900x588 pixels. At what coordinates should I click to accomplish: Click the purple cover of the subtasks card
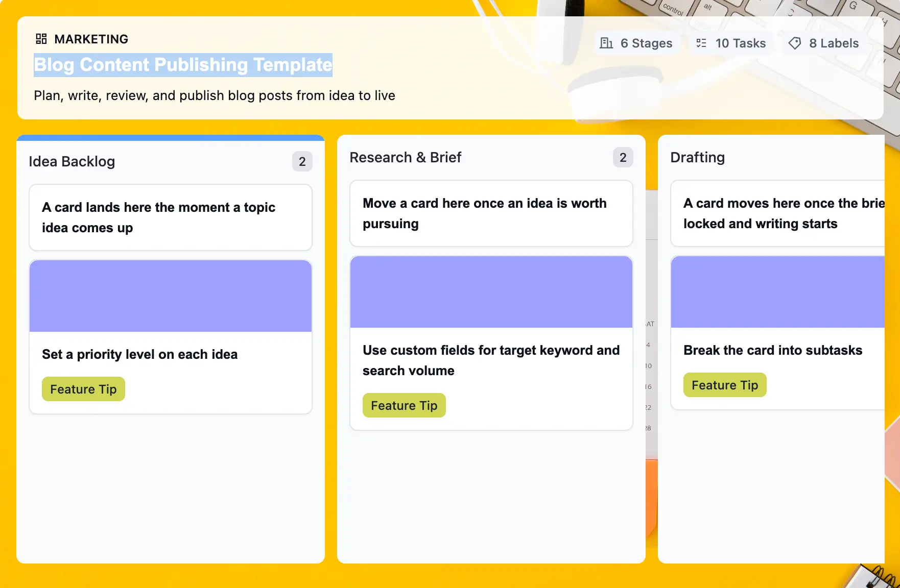click(x=778, y=292)
